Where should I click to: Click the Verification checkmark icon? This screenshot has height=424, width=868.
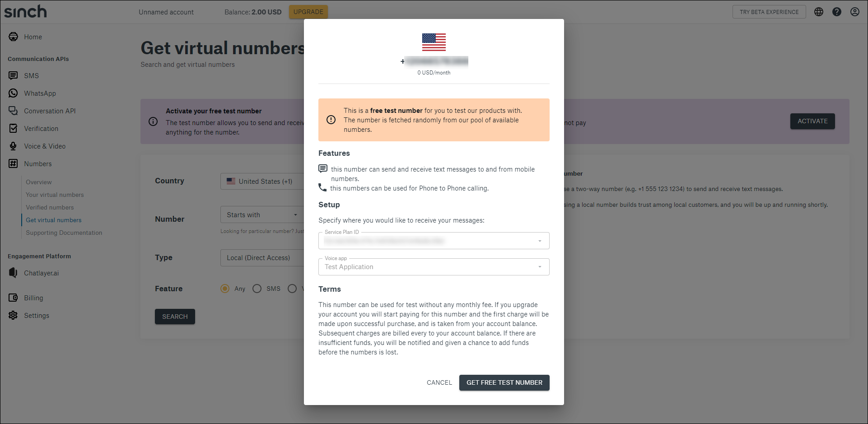click(x=13, y=128)
